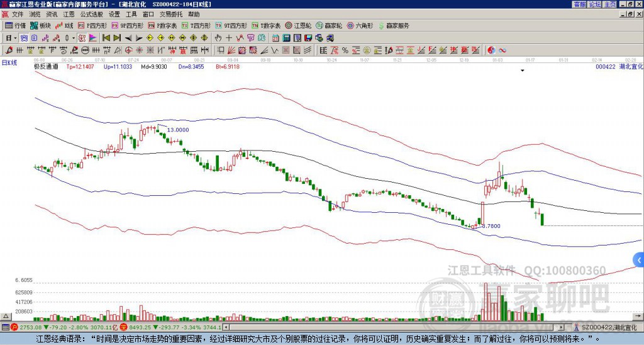The width and height of the screenshot is (644, 345).
Task: Open the 帮助 menu
Action: pos(194,14)
